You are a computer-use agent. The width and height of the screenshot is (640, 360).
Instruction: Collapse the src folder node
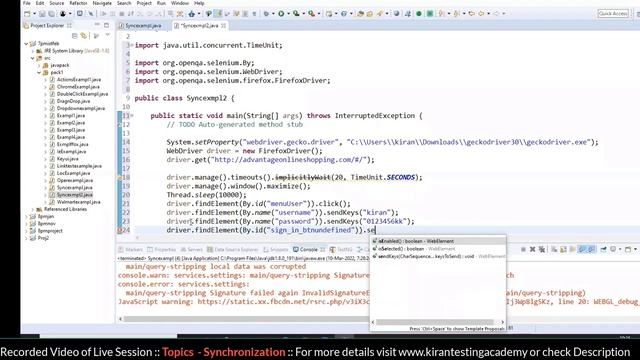click(33, 58)
